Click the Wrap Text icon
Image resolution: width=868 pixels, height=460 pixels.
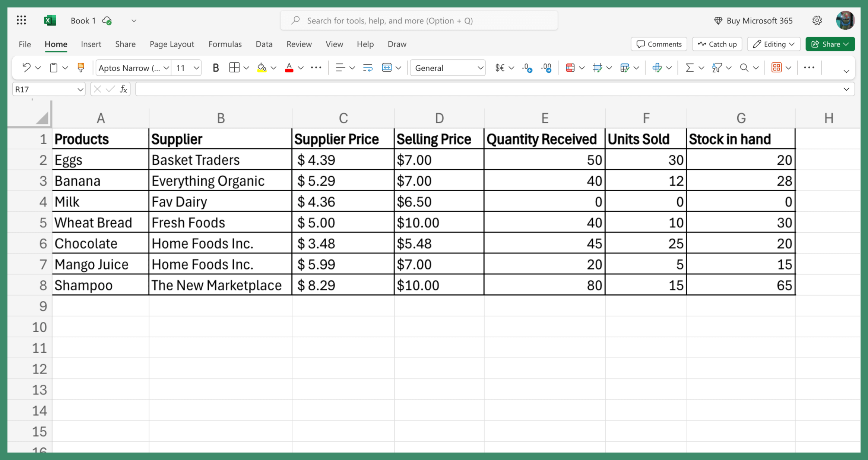[367, 68]
